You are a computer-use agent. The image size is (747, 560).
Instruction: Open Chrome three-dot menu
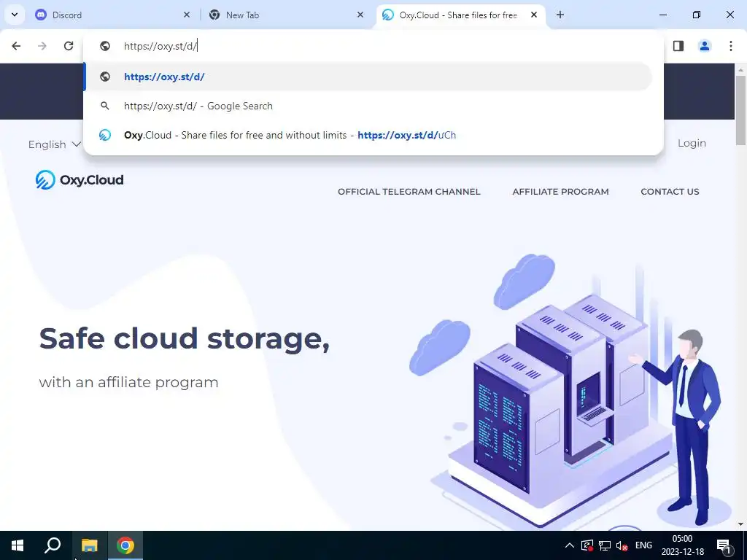click(731, 46)
